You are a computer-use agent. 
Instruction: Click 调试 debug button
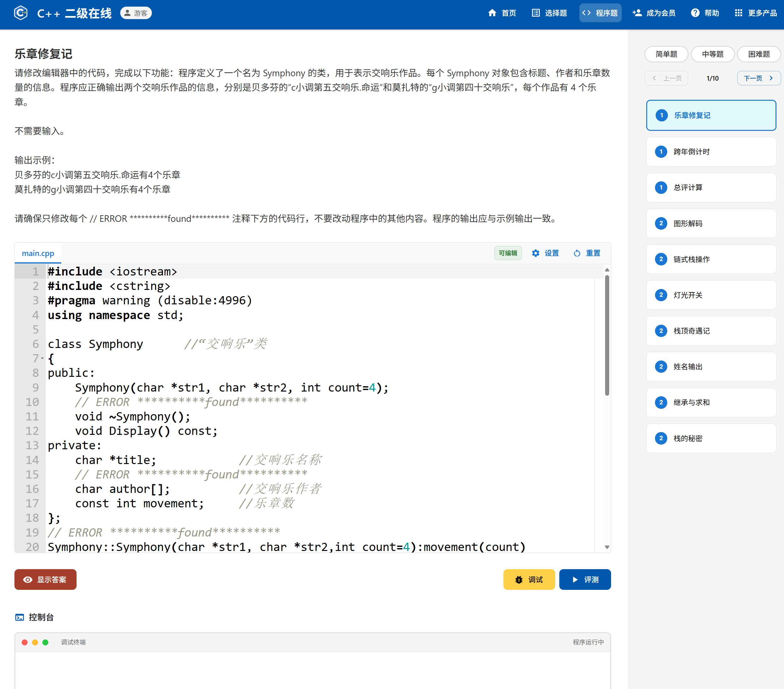529,579
